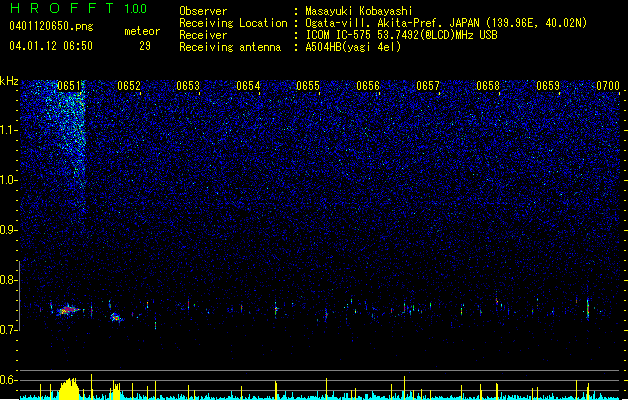
Task: Click the 1.0 kHz axis tick label
Action: 9,180
